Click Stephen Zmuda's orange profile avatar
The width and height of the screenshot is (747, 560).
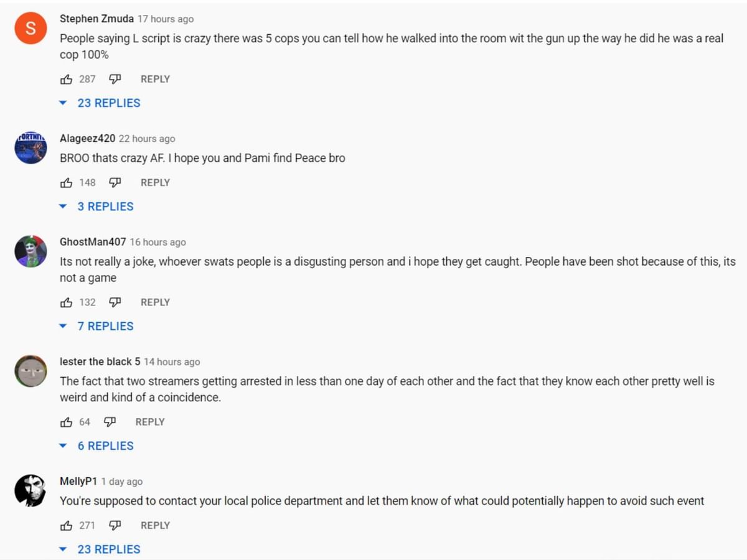pos(31,28)
